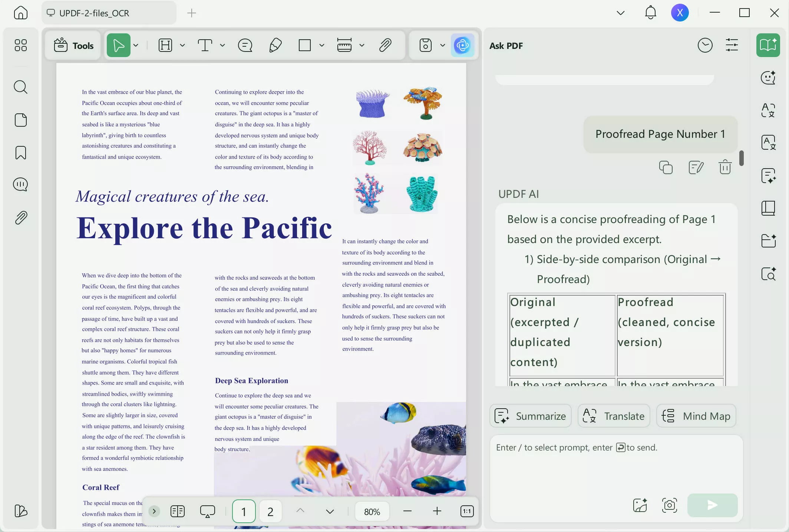Open the Shape tool dropdown arrow
This screenshot has width=789, height=532.
[322, 45]
